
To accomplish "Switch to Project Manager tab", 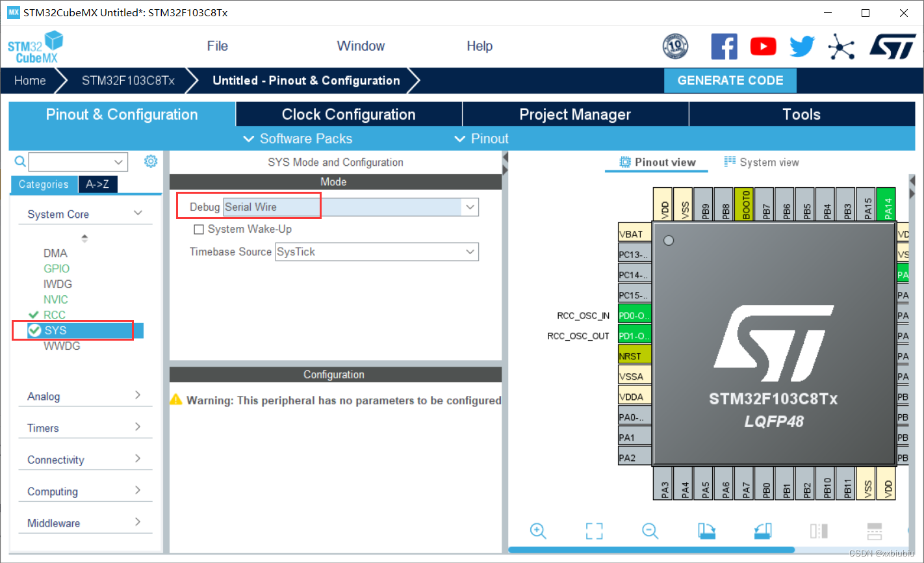I will coord(575,114).
